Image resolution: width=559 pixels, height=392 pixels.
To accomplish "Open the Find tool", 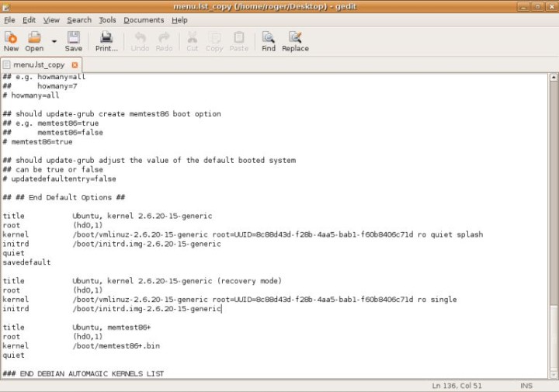I will pyautogui.click(x=269, y=41).
